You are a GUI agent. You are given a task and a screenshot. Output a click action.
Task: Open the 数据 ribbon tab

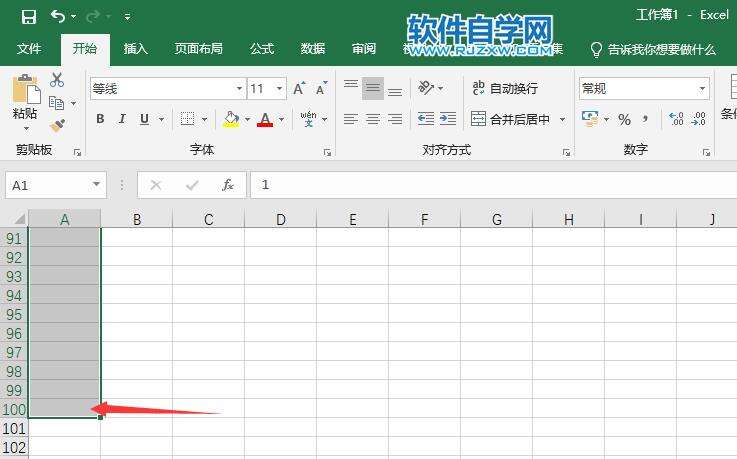click(x=313, y=48)
